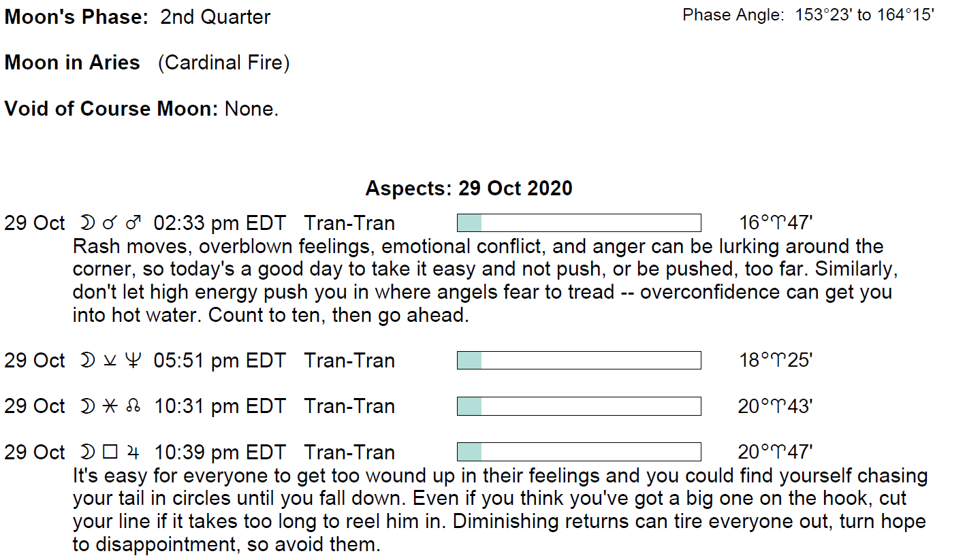Click the '10:31 pm EDT' time entry
Image resolution: width=965 pixels, height=560 pixels.
click(x=220, y=407)
